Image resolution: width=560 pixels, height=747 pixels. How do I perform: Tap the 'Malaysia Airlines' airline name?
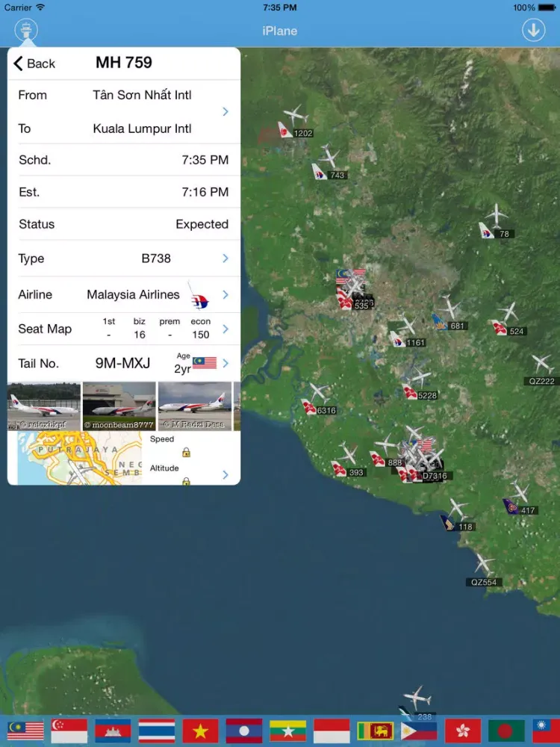(133, 295)
